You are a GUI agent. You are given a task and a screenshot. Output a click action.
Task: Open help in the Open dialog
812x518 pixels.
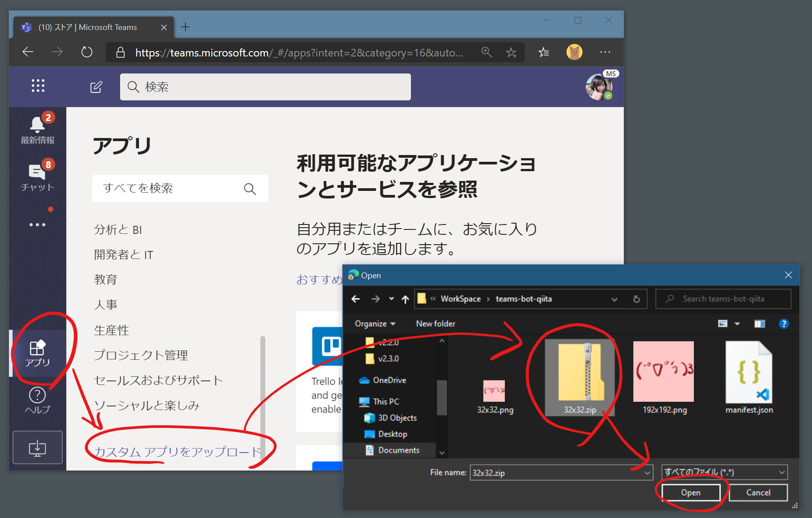784,324
